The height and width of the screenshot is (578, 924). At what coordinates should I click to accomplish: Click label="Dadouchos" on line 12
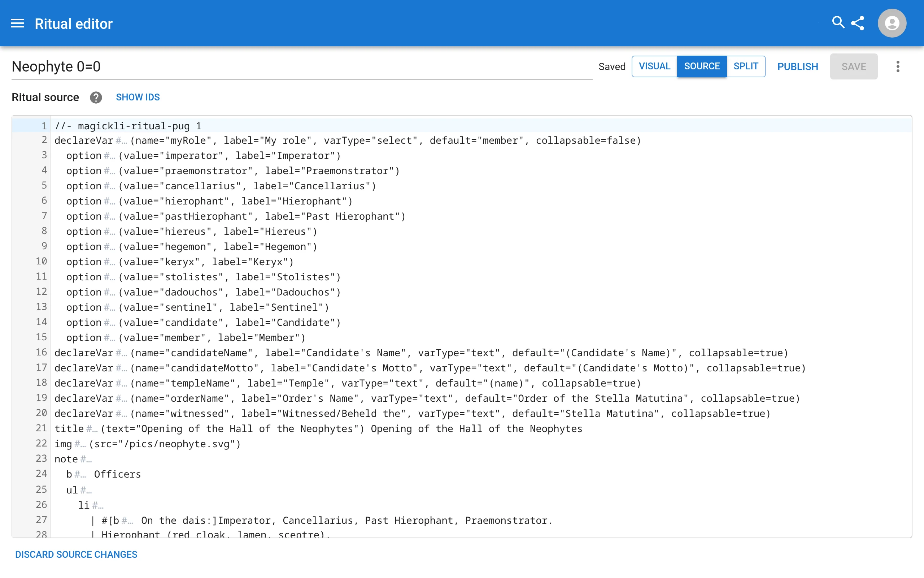coord(285,293)
